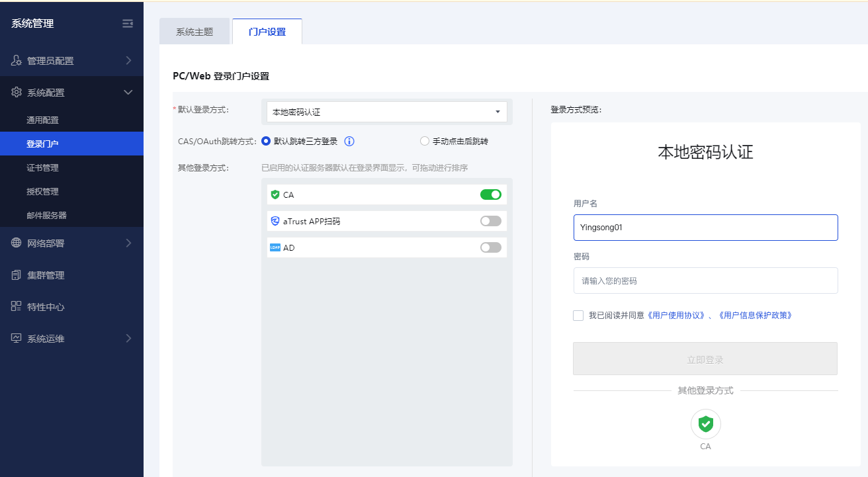
Task: Click the 特性中心 grid icon
Action: point(17,307)
